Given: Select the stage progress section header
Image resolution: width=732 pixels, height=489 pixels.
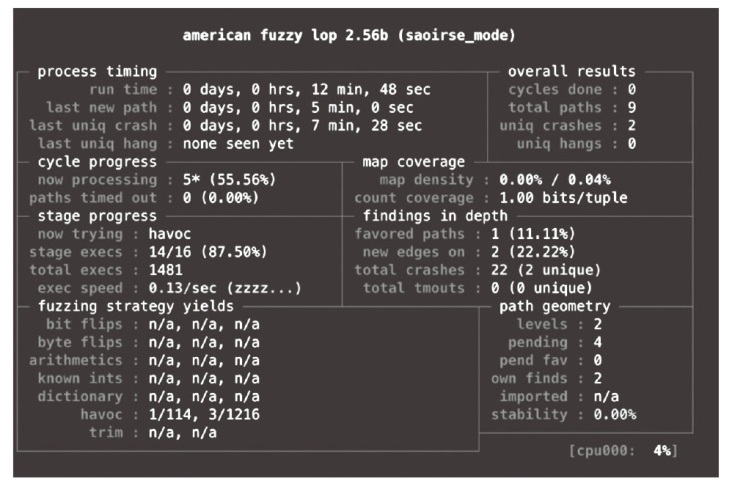Looking at the screenshot, I should pyautogui.click(x=97, y=216).
